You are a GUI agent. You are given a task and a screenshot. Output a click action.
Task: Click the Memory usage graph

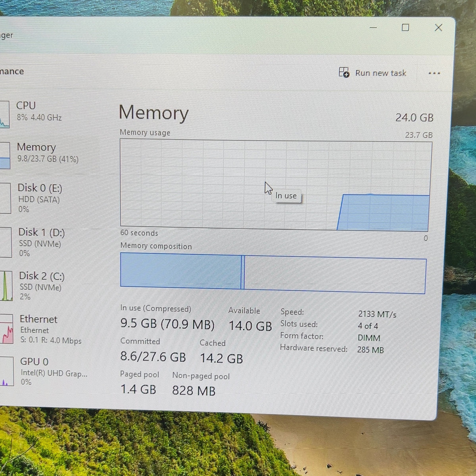tap(276, 185)
